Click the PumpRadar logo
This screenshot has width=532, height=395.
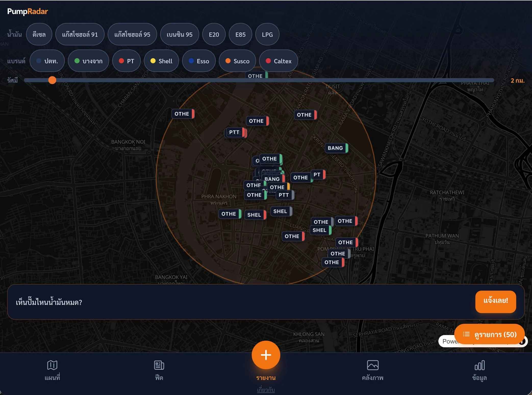(28, 11)
